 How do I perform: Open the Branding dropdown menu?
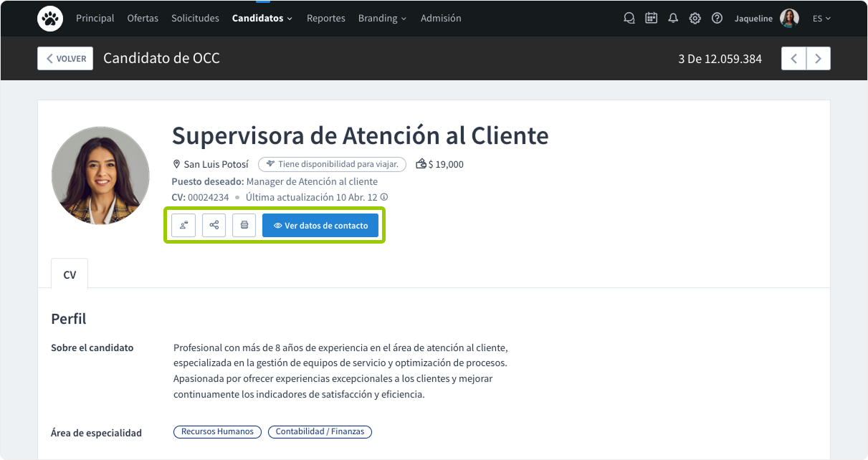382,18
